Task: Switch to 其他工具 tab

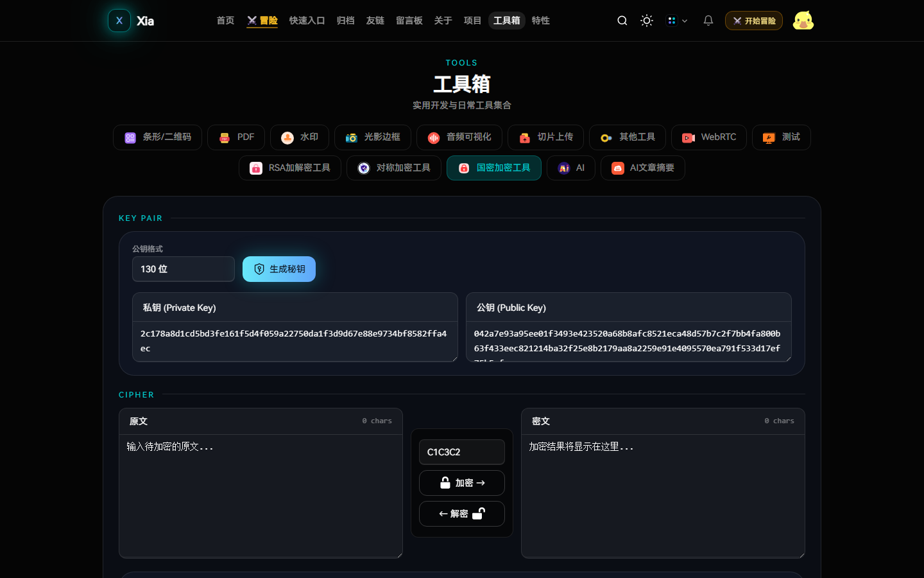Action: (x=628, y=137)
